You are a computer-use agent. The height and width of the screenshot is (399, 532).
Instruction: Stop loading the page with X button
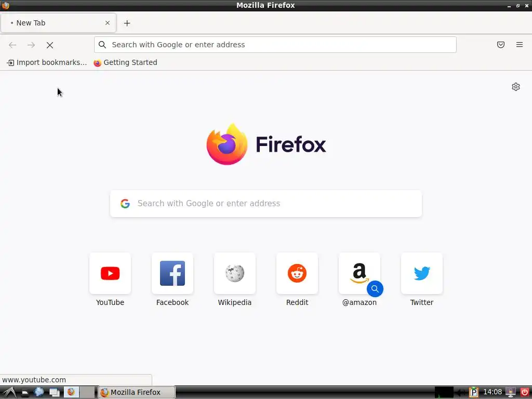pos(50,45)
